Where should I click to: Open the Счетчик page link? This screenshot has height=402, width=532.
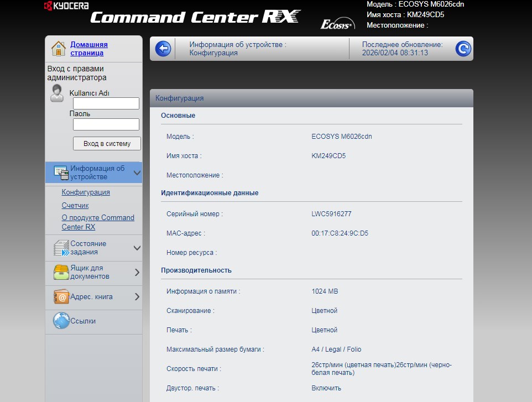[75, 205]
